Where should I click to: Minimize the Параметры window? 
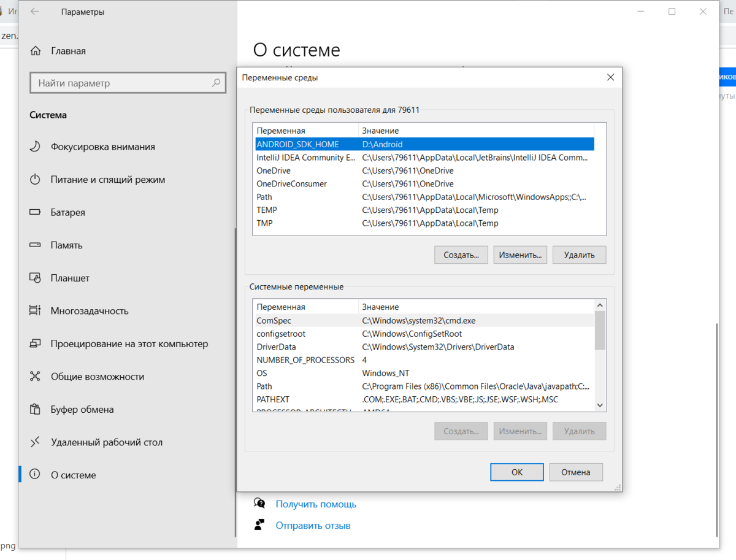(x=642, y=12)
